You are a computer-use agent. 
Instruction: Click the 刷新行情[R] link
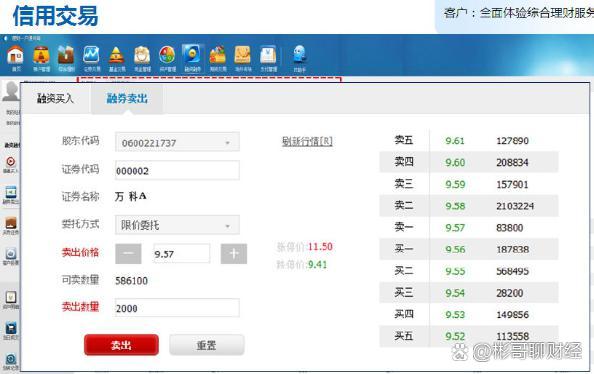click(307, 141)
